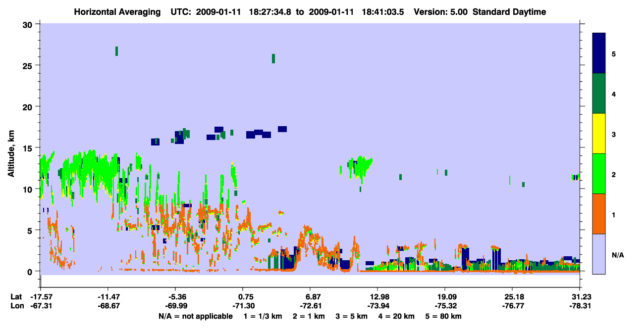
Task: Click color bar label '4'
Action: (x=613, y=94)
